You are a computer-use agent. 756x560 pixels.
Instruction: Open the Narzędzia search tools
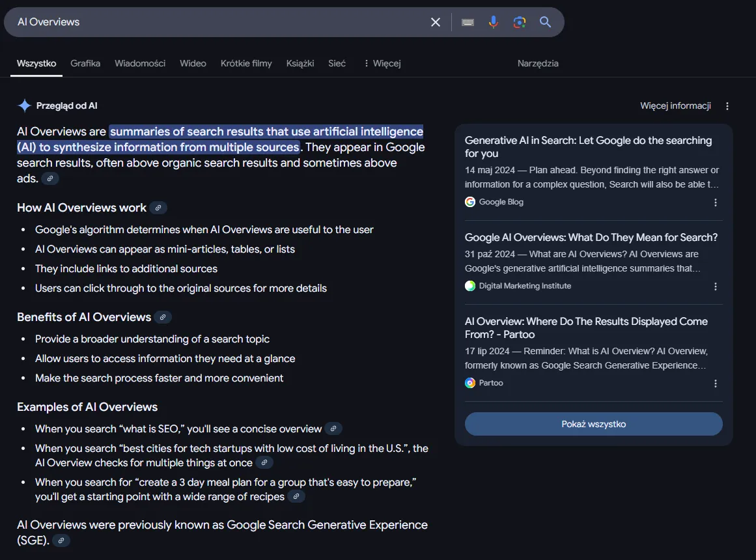pos(538,64)
